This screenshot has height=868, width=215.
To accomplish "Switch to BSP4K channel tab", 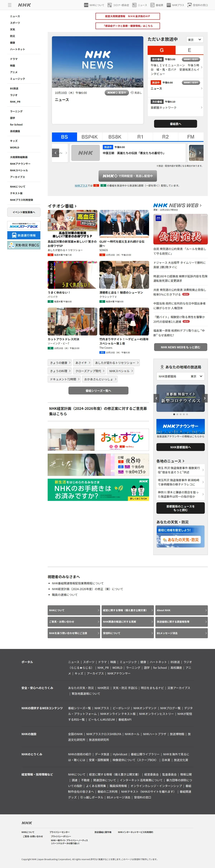I will click(89, 137).
